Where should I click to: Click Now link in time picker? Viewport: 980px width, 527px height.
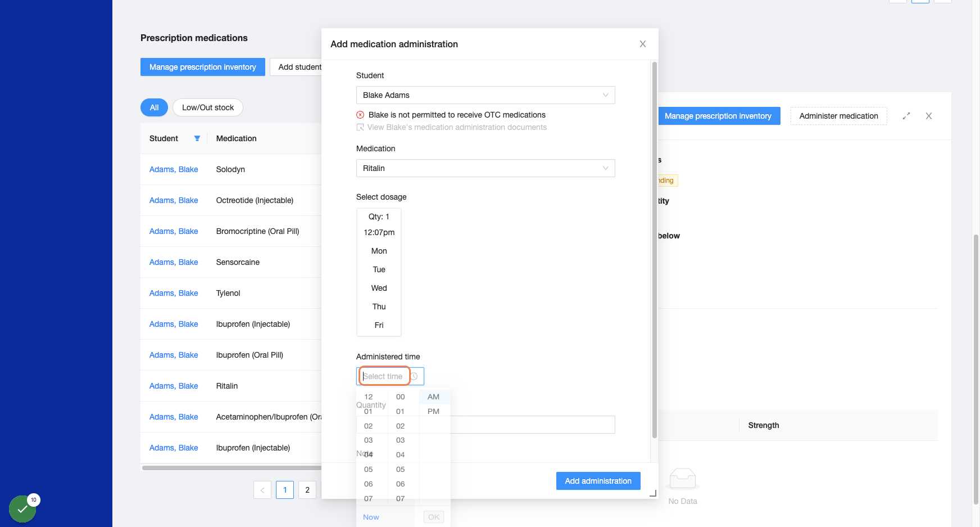(371, 517)
